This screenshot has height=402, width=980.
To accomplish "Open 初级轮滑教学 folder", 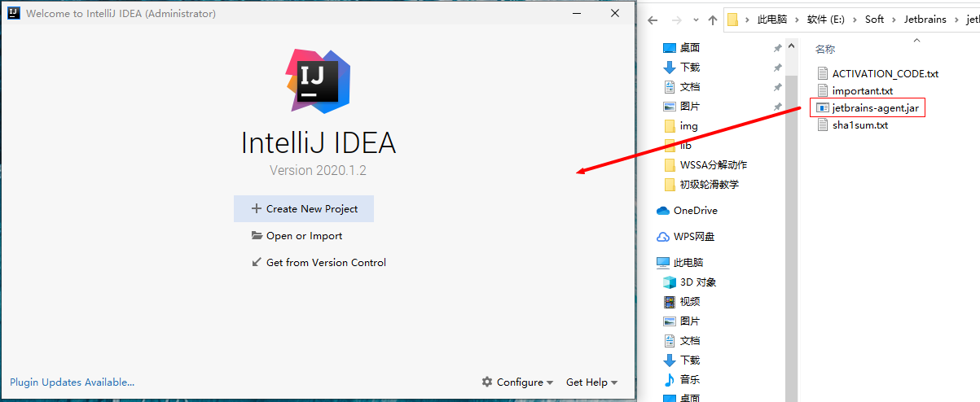I will [709, 185].
